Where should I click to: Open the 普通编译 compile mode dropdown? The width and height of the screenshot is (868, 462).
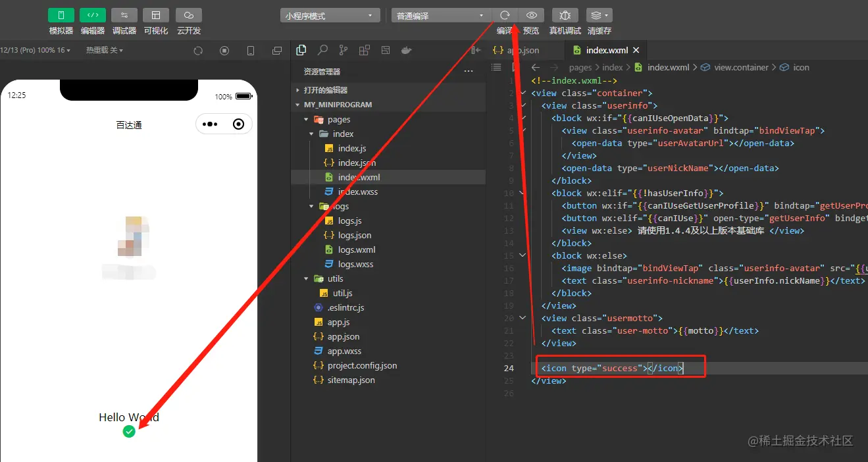click(440, 15)
